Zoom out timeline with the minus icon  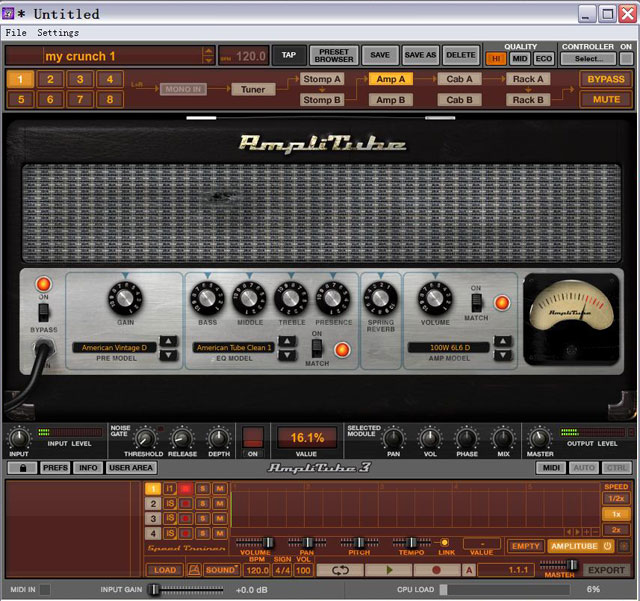coord(595,532)
